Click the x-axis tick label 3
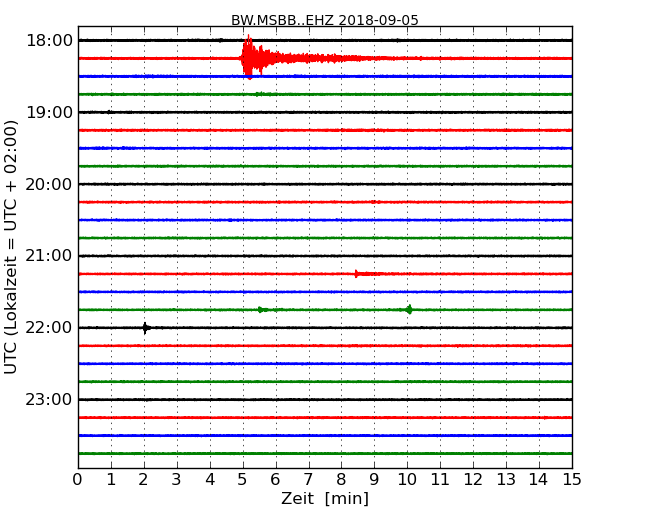Screen dimensions: 650x520 pos(177,479)
